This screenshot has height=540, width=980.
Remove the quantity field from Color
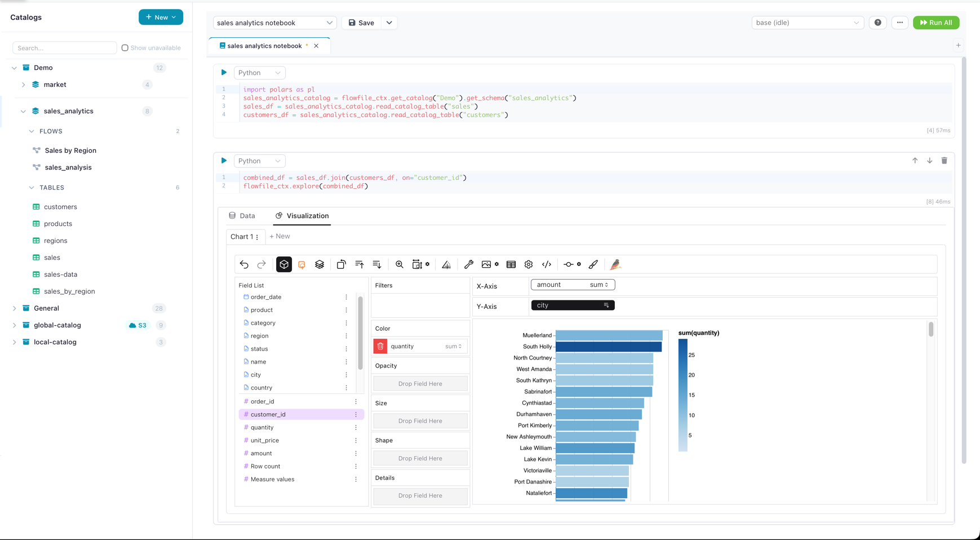pyautogui.click(x=380, y=346)
